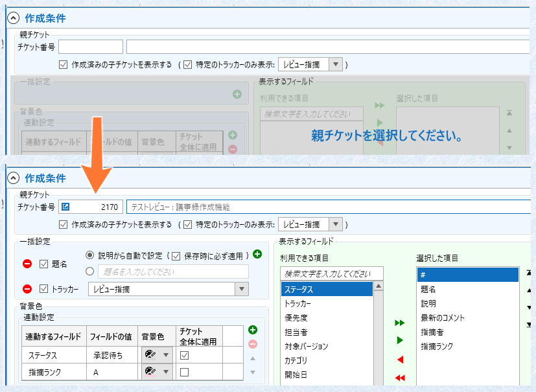
Task: Move all available fields to selected
Action: pos(400,323)
